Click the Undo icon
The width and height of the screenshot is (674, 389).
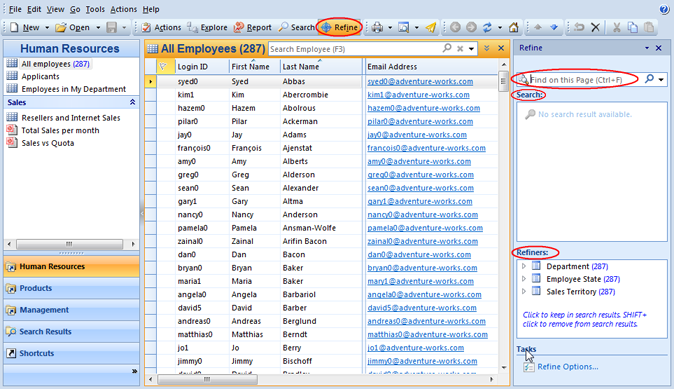coord(579,28)
